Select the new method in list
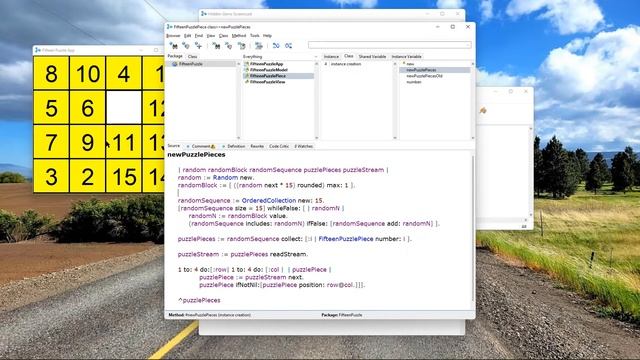This screenshot has height=360, width=640. pyautogui.click(x=410, y=64)
